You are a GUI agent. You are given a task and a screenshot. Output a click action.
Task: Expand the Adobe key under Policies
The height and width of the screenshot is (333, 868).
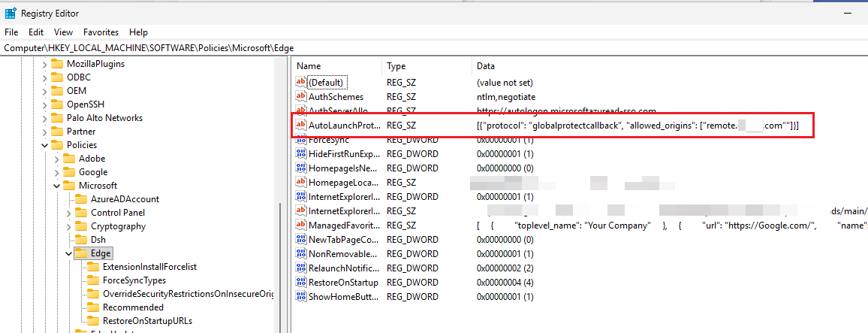[56, 159]
